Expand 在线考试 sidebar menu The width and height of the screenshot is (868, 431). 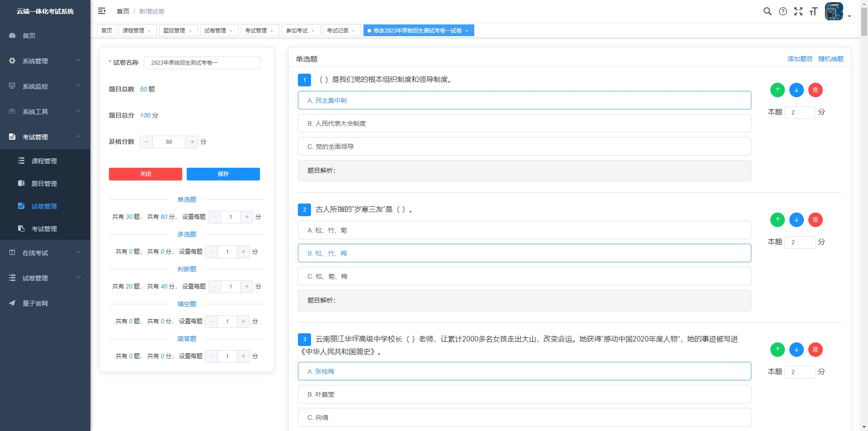(45, 253)
